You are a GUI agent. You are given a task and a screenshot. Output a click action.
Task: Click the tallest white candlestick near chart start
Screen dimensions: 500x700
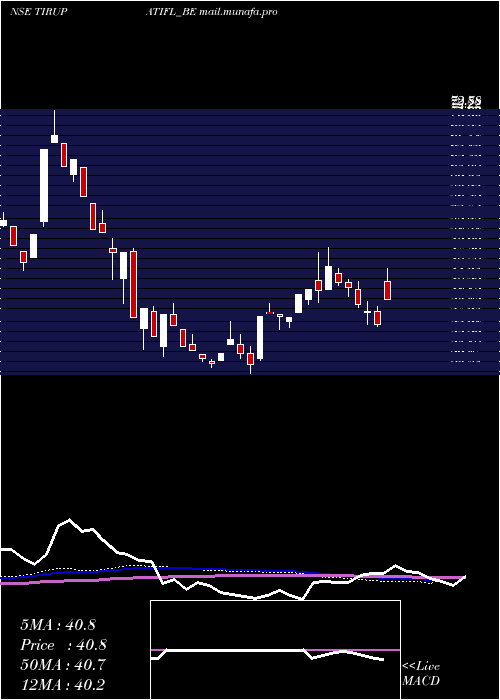pyautogui.click(x=44, y=185)
